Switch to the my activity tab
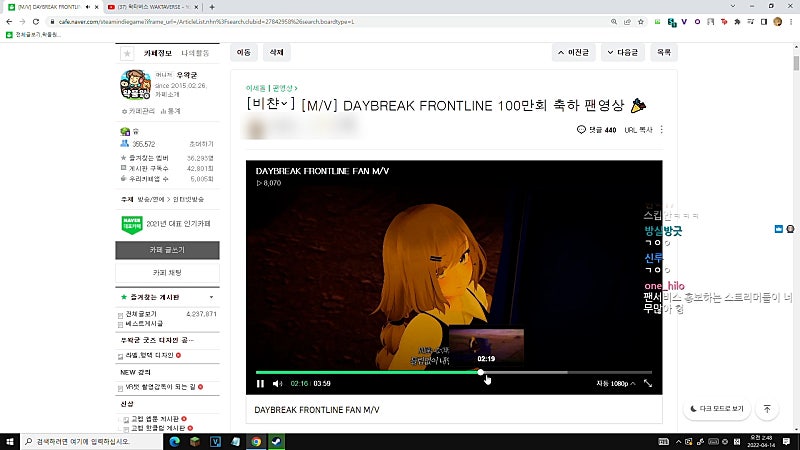Screen dimensions: 800x450 (195, 53)
